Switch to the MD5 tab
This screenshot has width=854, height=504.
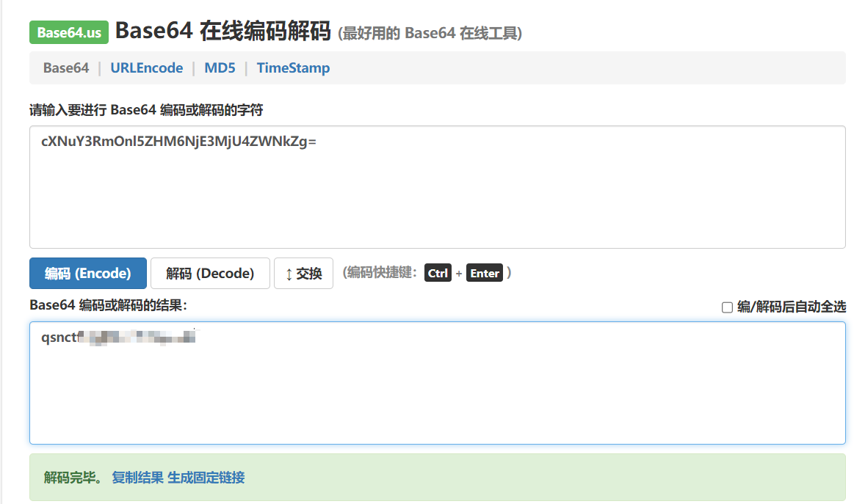(220, 67)
